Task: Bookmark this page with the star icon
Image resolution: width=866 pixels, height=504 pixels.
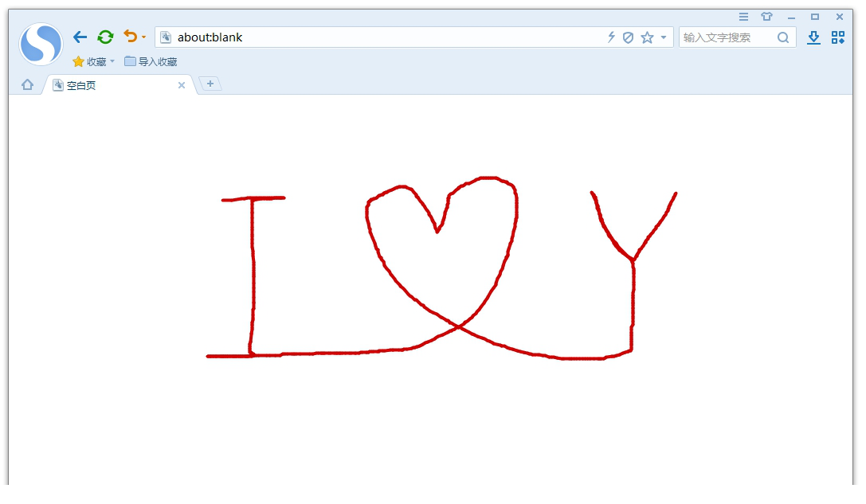Action: point(647,37)
